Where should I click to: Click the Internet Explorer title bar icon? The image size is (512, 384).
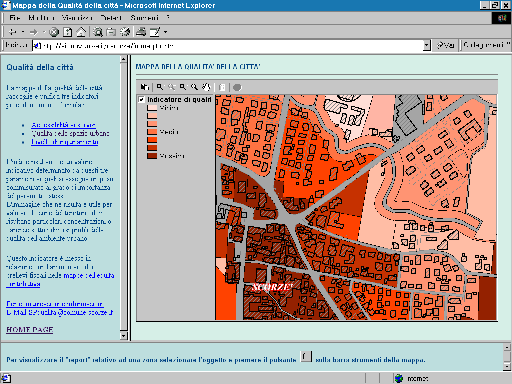[6, 5]
